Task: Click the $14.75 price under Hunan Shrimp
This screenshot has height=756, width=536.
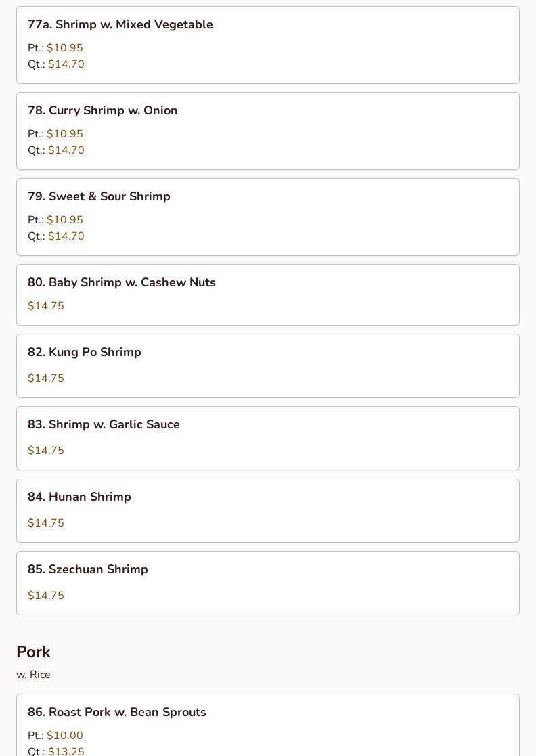Action: 46,523
